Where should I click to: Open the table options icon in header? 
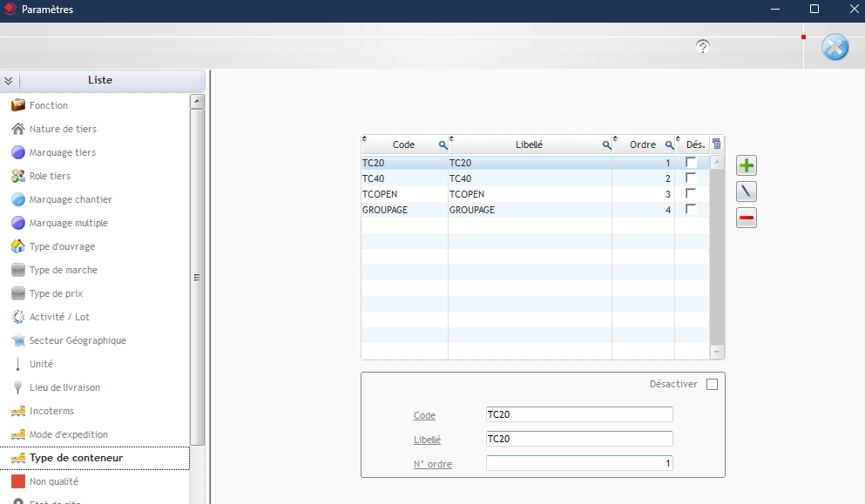point(717,144)
